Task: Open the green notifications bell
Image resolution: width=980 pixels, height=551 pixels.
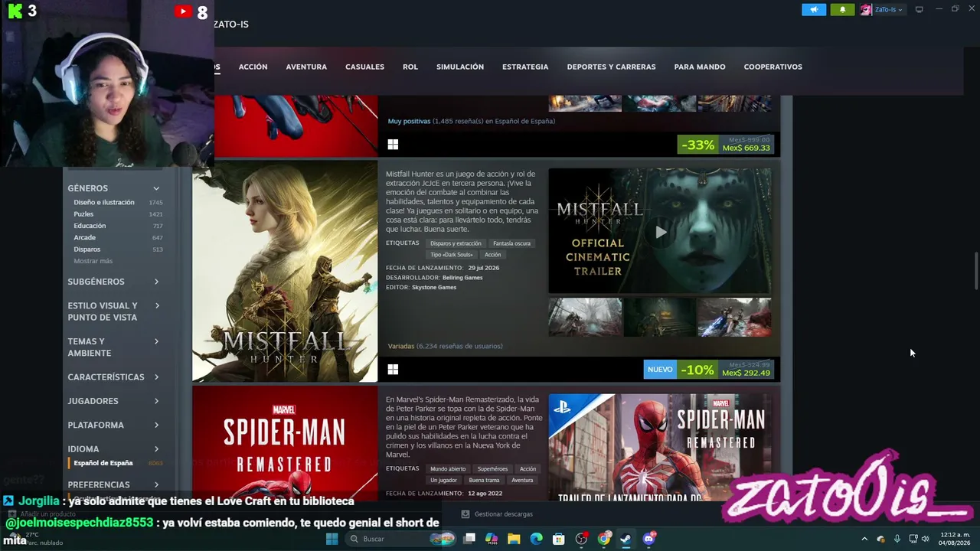Action: click(x=842, y=10)
